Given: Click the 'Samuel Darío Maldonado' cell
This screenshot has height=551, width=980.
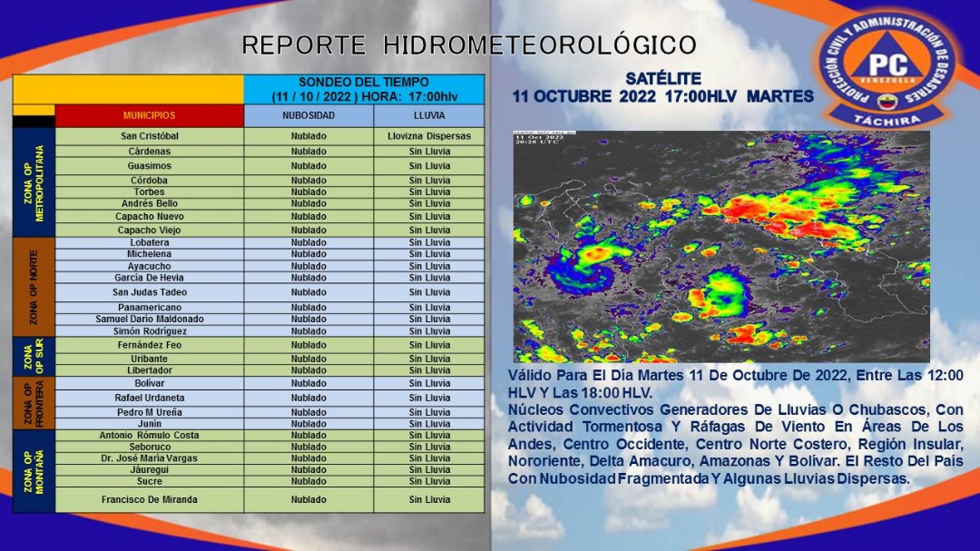Looking at the screenshot, I should (x=150, y=319).
